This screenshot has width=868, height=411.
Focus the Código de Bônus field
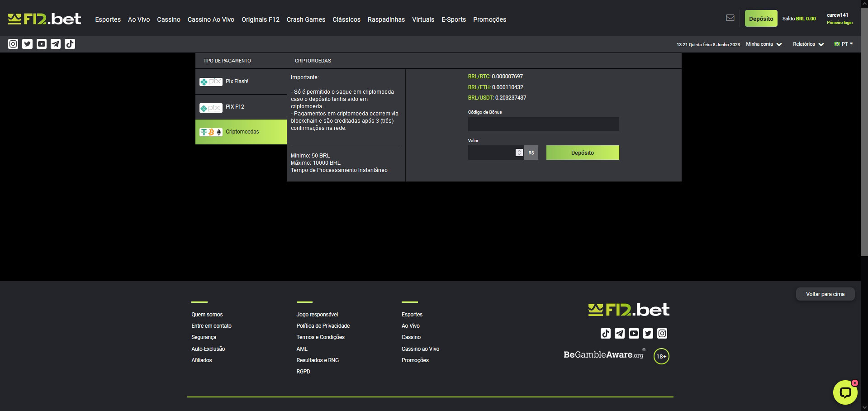[x=543, y=124]
